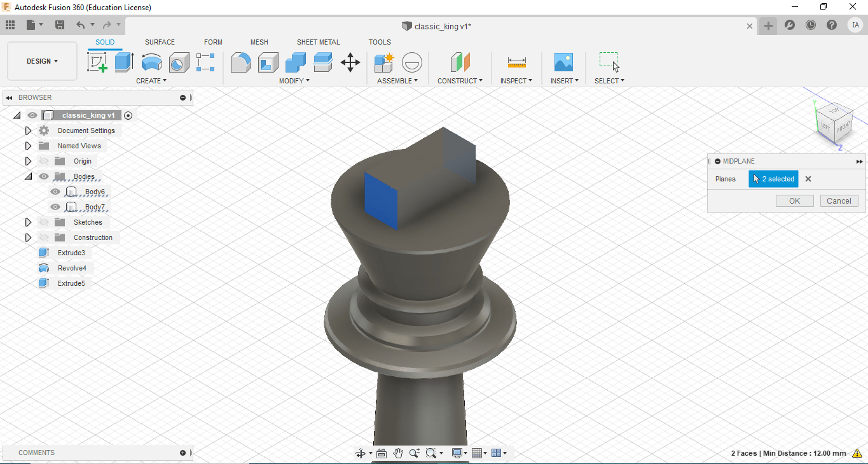Open the ASSEMBLE dropdown menu
868x464 pixels.
click(x=397, y=81)
